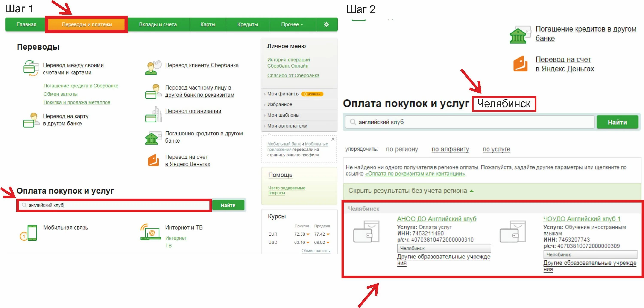Viewport: 644px width, 308px height.
Task: Open Спасибо от Сбербанка link
Action: 293,75
